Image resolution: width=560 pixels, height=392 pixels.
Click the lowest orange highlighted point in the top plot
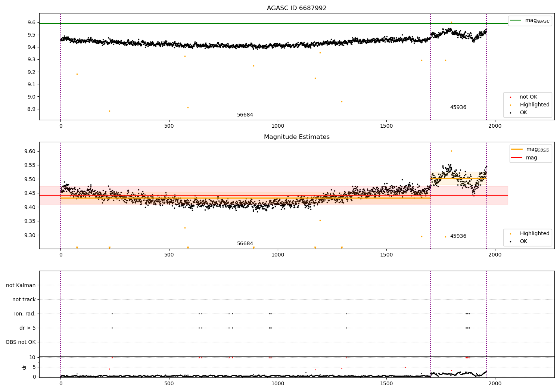coord(109,111)
